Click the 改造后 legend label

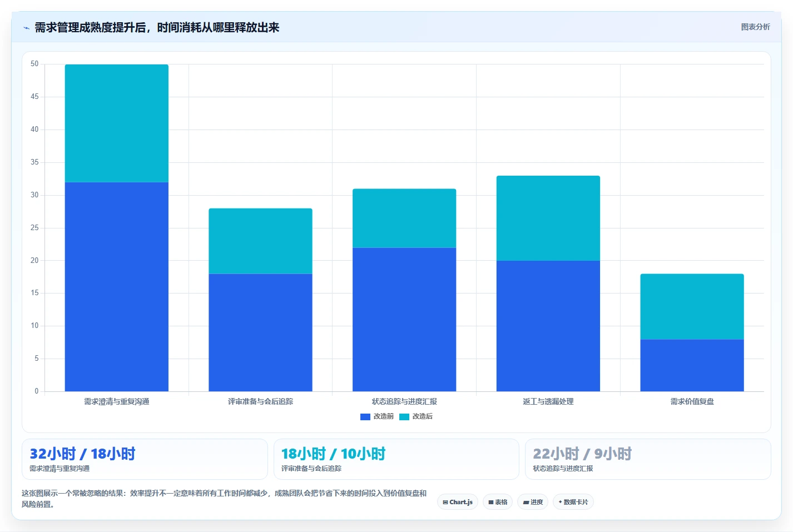coord(423,416)
